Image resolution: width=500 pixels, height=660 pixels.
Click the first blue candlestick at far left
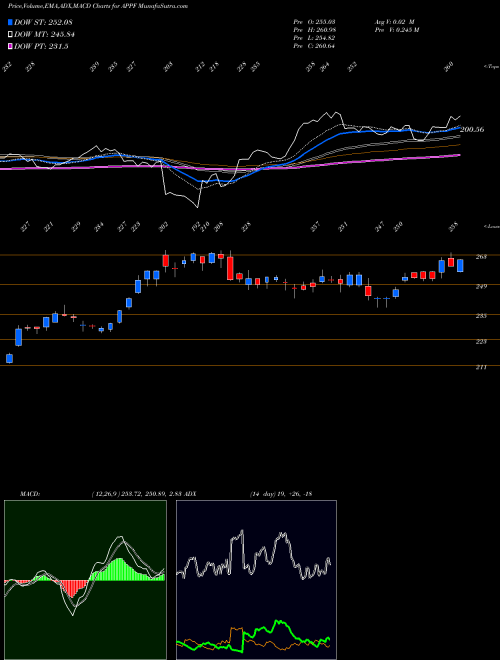tap(9, 358)
